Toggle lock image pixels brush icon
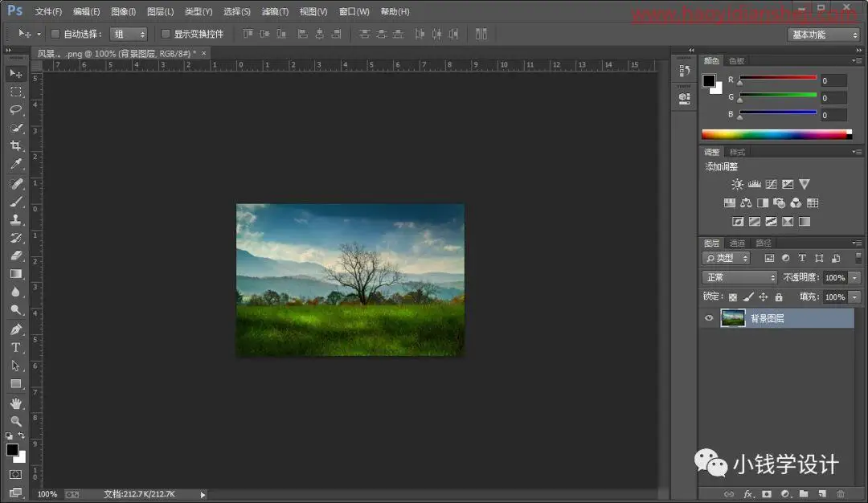 (748, 297)
